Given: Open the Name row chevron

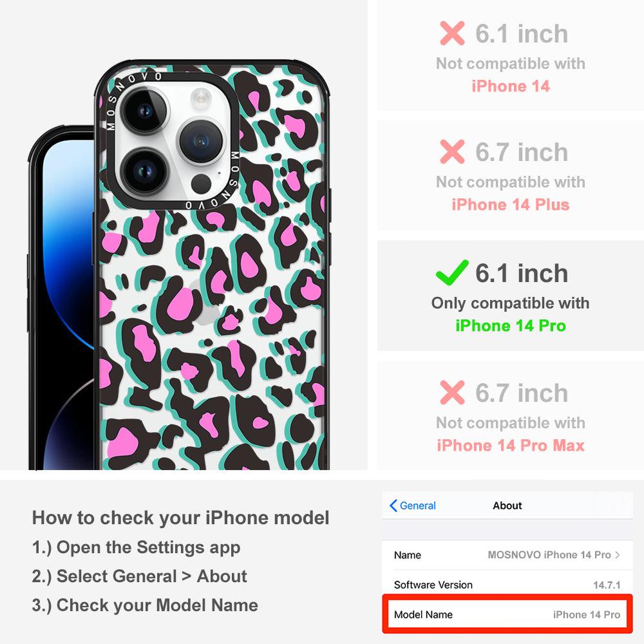Looking at the screenshot, I should [618, 555].
